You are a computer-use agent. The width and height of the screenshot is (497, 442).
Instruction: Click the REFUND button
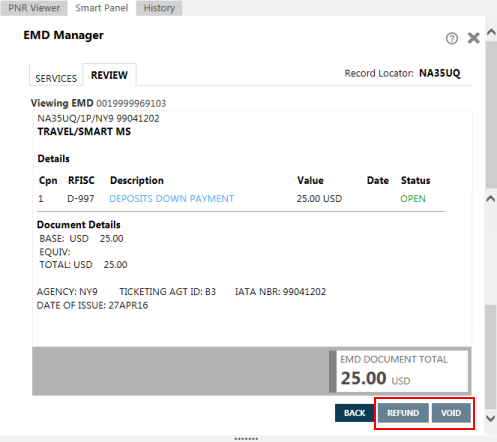(x=403, y=413)
